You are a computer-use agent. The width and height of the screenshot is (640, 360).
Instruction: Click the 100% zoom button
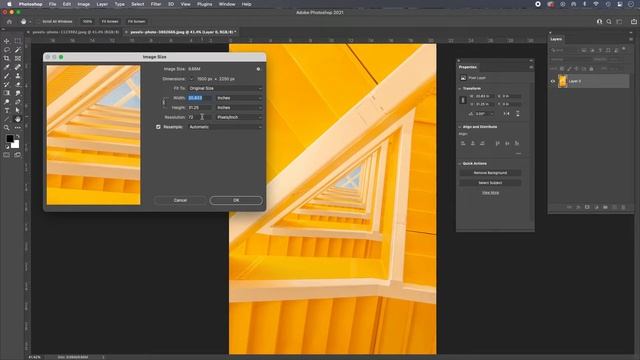[87, 21]
